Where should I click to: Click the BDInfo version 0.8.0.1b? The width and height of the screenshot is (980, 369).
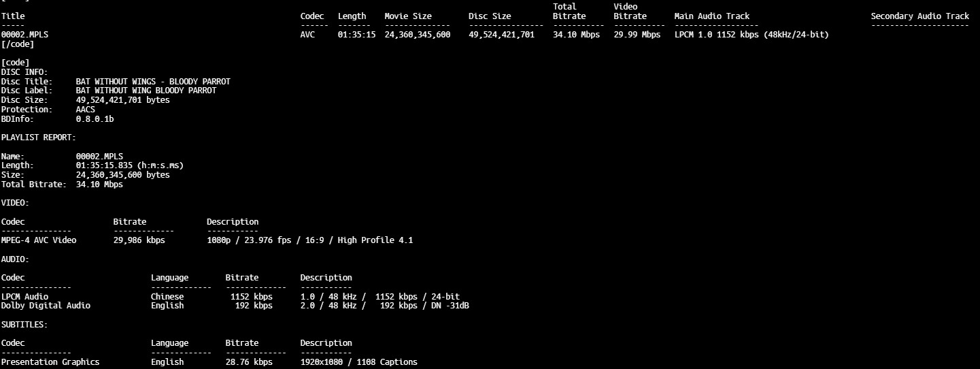tap(95, 119)
